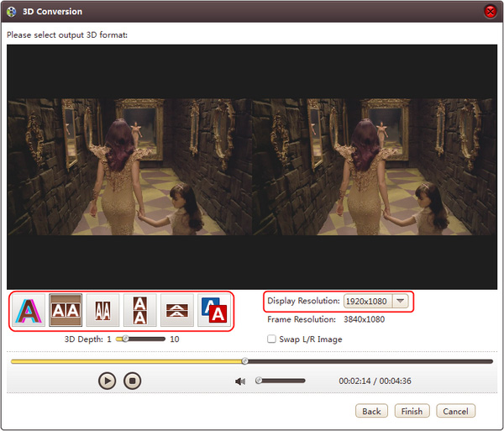This screenshot has width=504, height=431.
Task: Pick the blue and red dual-stream format
Action: coord(214,310)
